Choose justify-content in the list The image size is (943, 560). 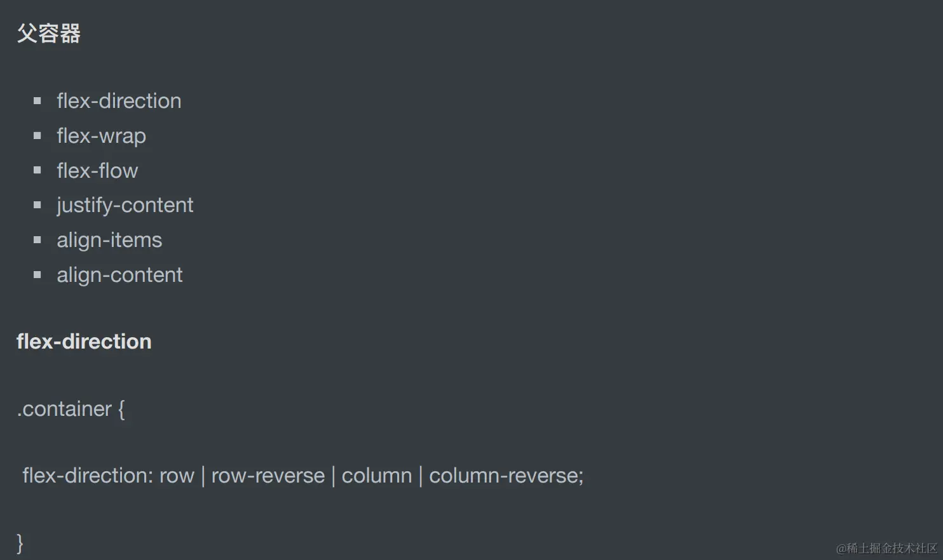[125, 205]
